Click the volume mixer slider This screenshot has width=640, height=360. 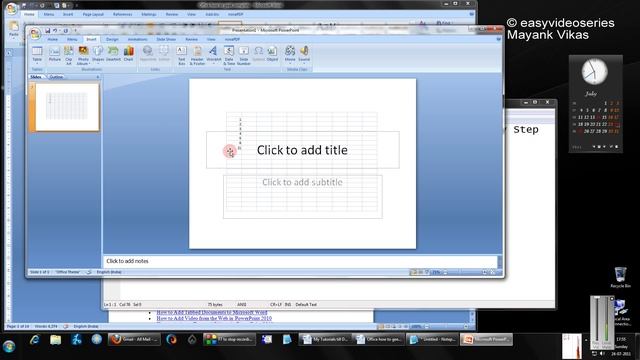[596, 318]
